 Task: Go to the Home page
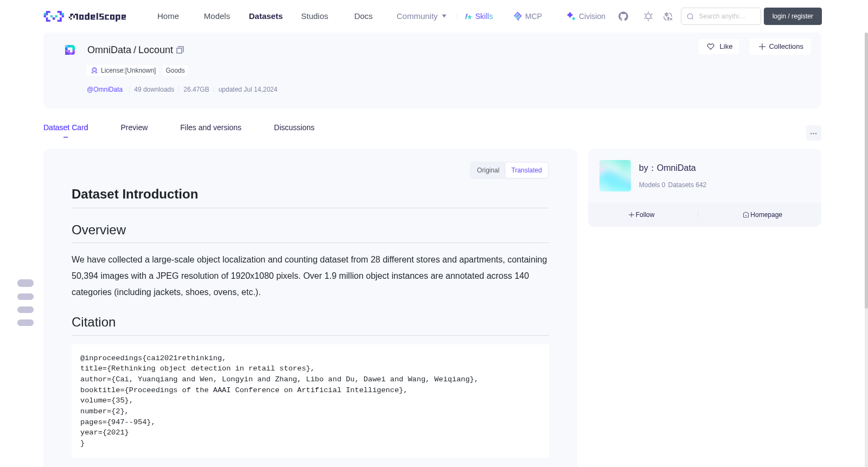pyautogui.click(x=168, y=16)
